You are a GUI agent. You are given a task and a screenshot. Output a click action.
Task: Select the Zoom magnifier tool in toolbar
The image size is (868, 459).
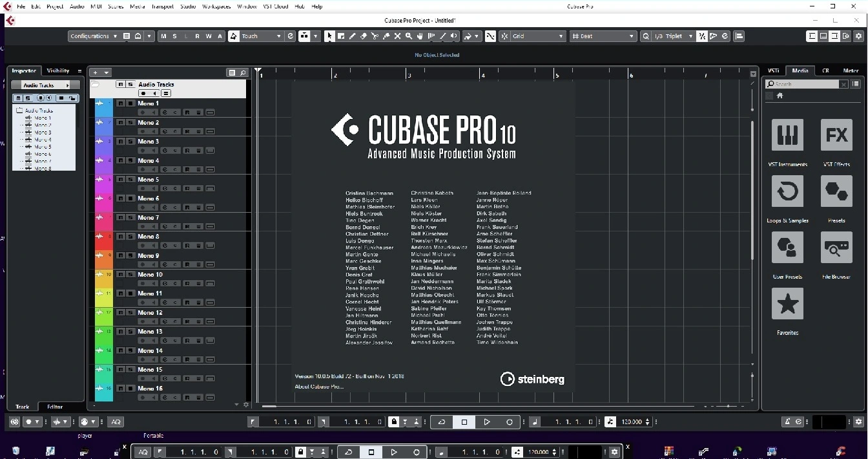click(409, 36)
